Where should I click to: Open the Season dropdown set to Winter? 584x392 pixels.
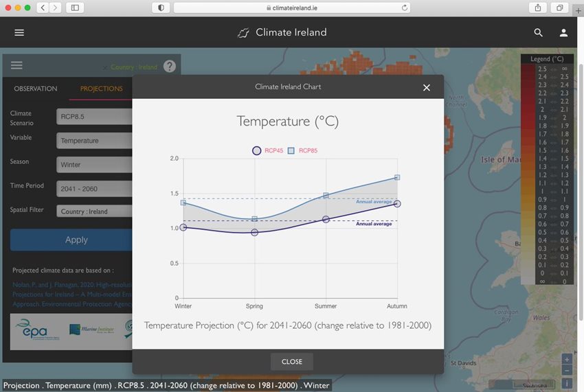tap(94, 165)
